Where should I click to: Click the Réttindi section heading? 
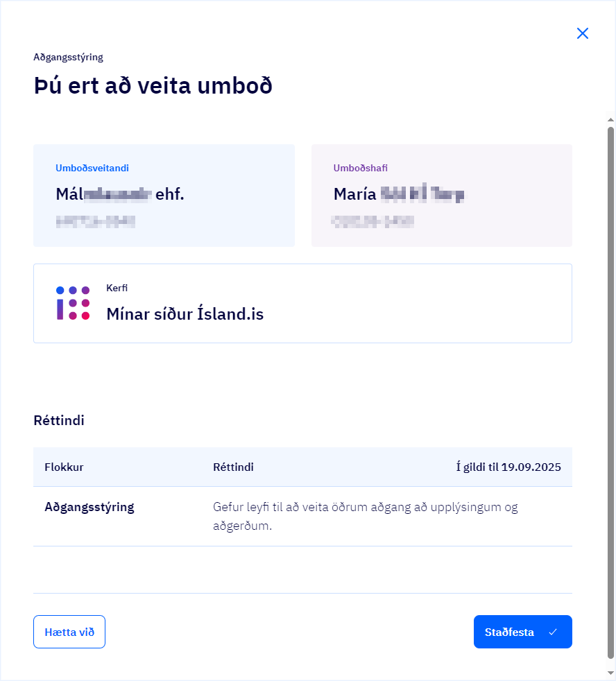pyautogui.click(x=59, y=420)
